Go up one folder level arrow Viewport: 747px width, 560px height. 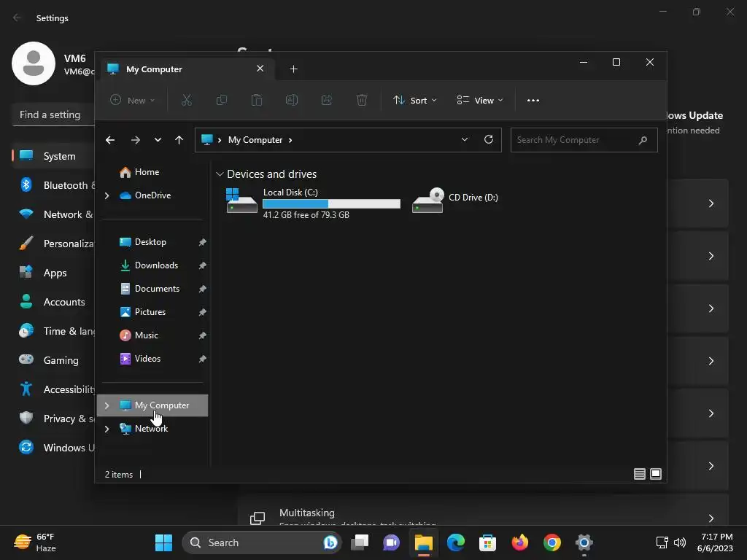click(179, 140)
